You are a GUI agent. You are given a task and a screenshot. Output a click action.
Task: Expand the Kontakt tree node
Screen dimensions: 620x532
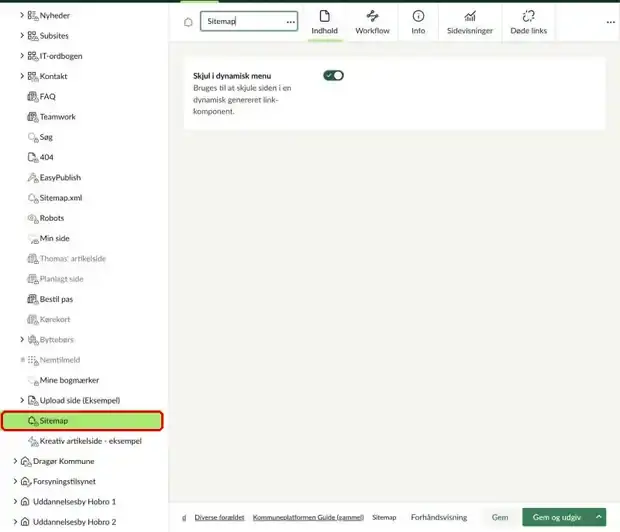pos(22,76)
